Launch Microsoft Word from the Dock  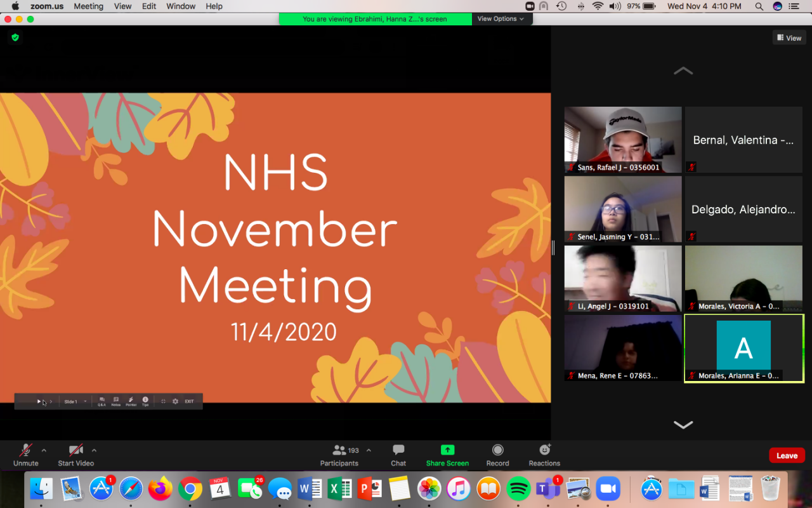[310, 488]
